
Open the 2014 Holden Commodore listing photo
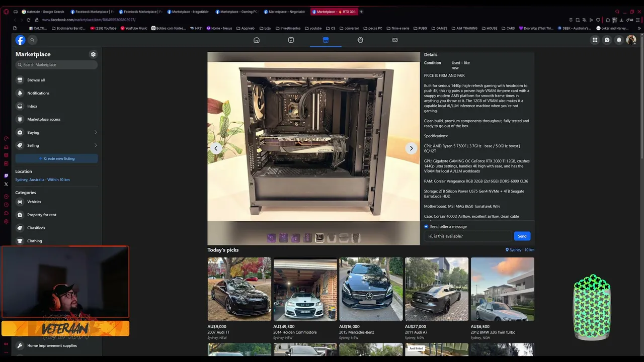pyautogui.click(x=305, y=289)
